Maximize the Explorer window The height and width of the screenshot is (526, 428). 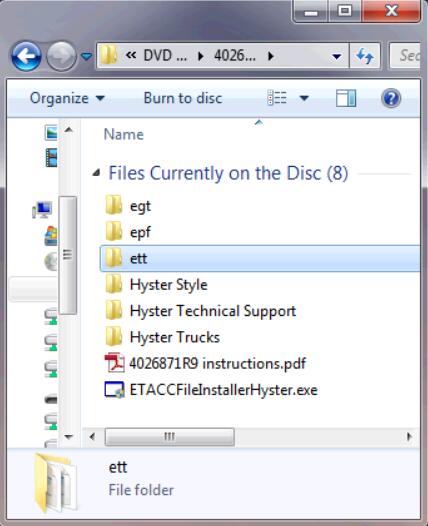pos(345,11)
